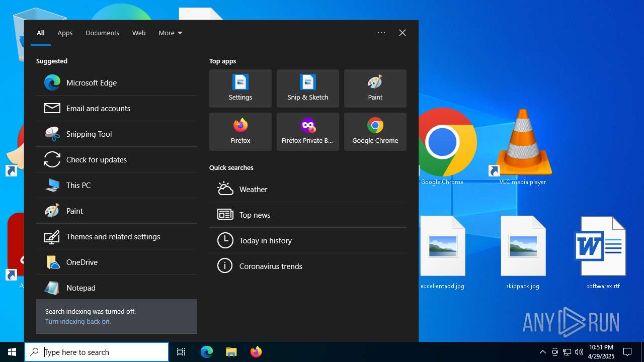Open File Explorer from taskbar
Viewport: 644px width, 362px height.
pyautogui.click(x=231, y=352)
